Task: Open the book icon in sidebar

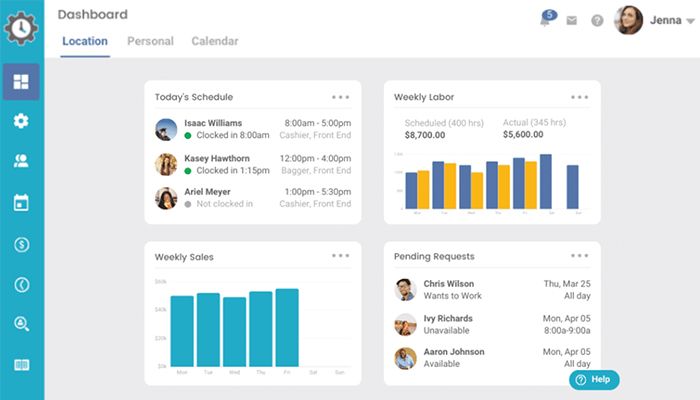Action: coord(21,365)
